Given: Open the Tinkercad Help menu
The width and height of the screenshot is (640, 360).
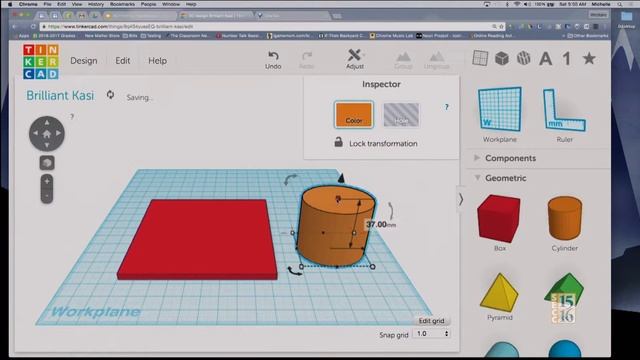Looking at the screenshot, I should tap(157, 61).
